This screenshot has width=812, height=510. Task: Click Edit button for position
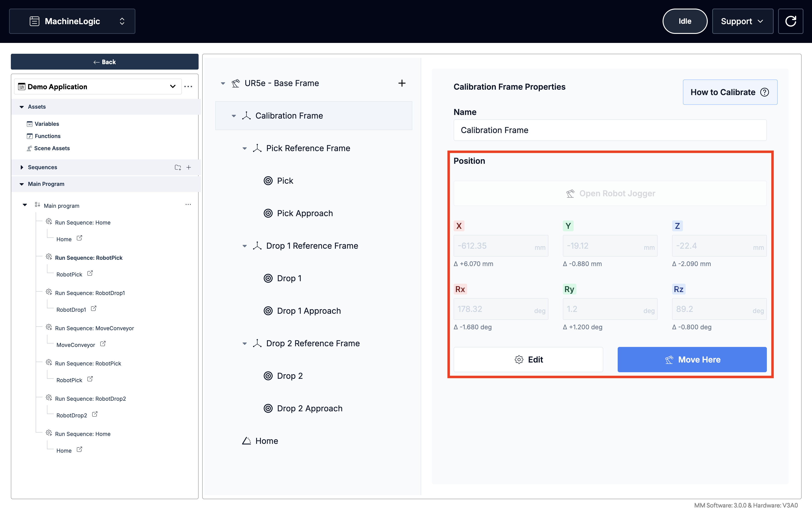tap(528, 360)
